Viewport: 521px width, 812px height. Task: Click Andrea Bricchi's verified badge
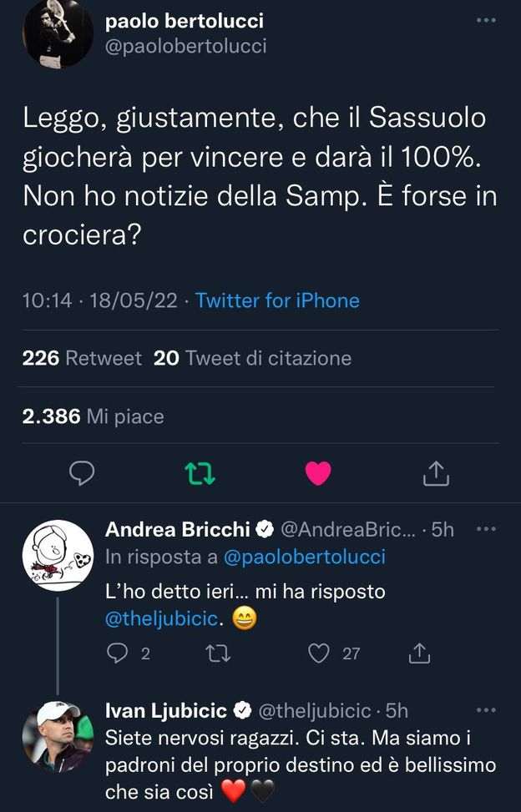[x=265, y=527]
